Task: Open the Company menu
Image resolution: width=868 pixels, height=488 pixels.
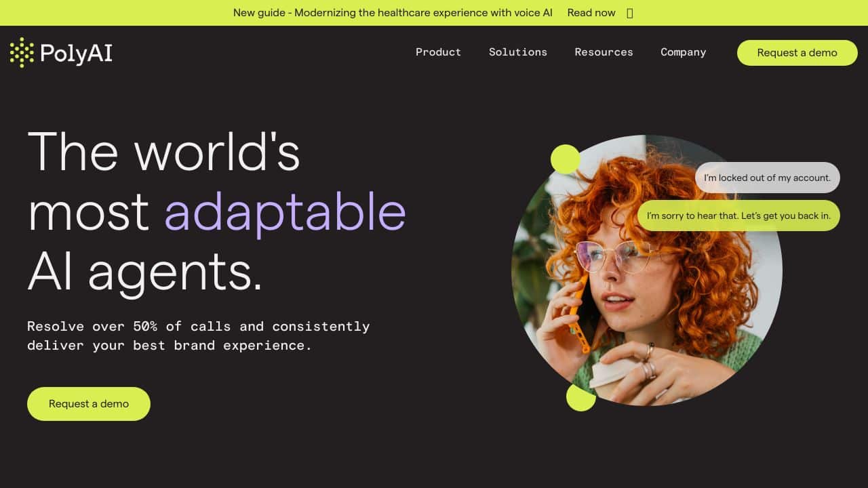Action: click(x=683, y=52)
